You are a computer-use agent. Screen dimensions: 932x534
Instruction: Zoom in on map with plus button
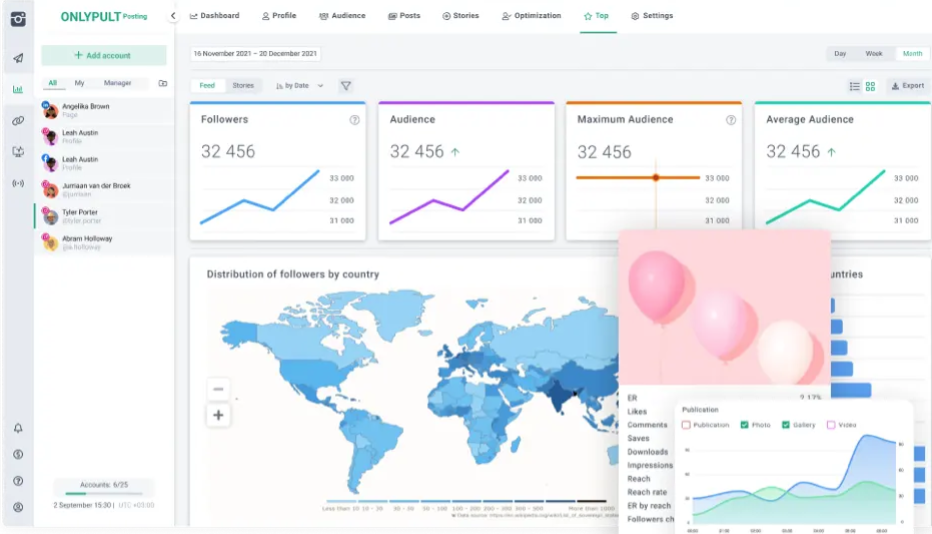pyautogui.click(x=219, y=415)
